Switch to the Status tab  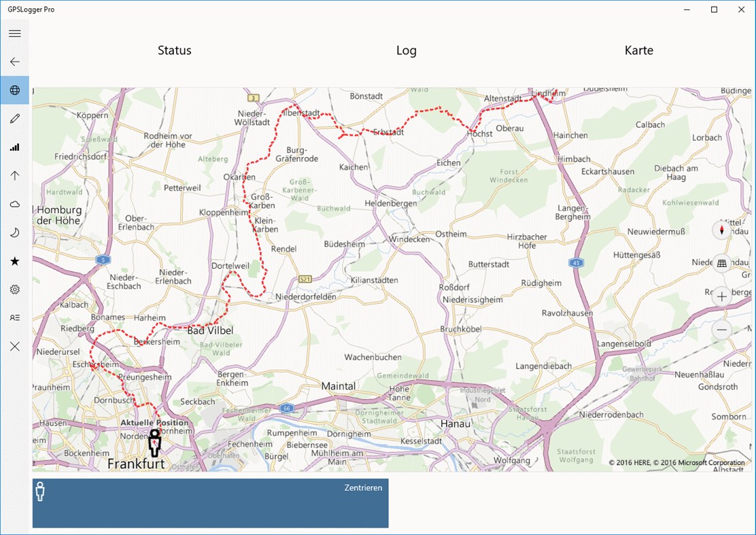[x=174, y=50]
